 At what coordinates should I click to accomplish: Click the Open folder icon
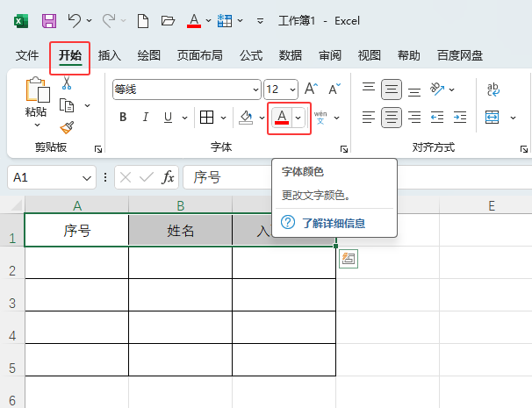point(168,21)
